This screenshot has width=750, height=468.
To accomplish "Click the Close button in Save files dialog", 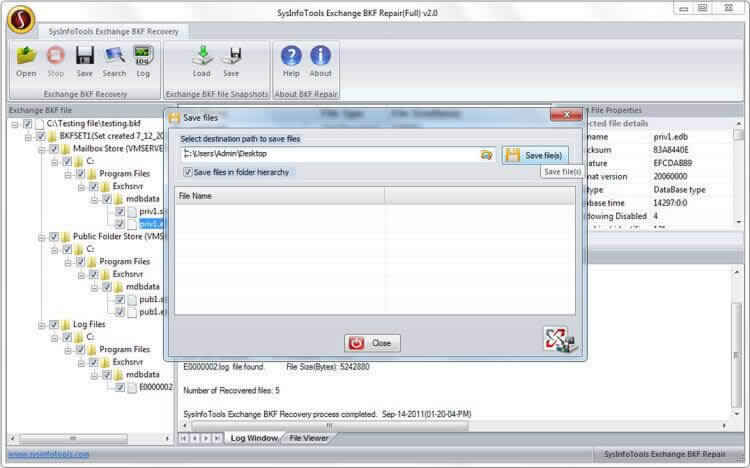I will pyautogui.click(x=372, y=343).
